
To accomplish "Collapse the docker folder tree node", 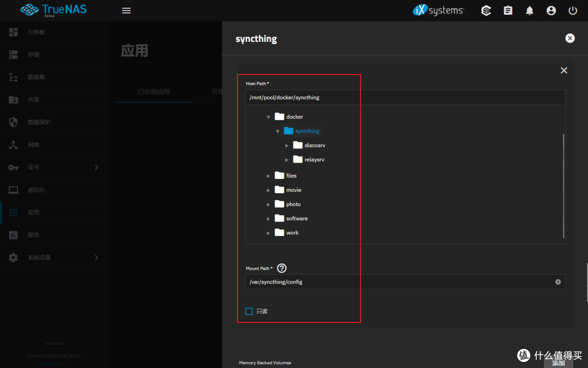I will (268, 117).
